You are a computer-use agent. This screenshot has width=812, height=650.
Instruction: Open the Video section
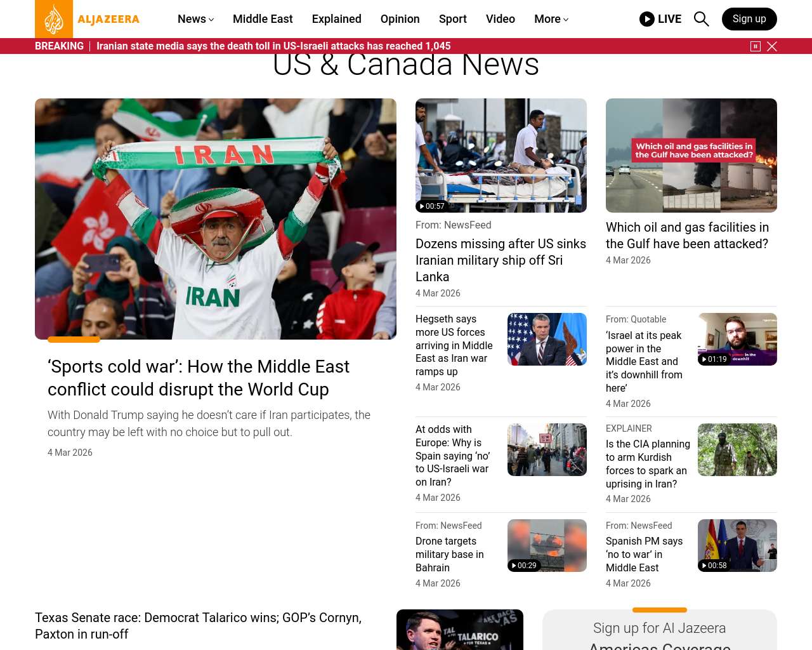click(x=501, y=19)
